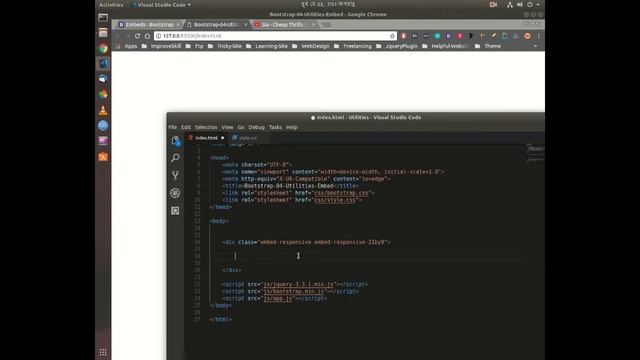640x360 pixels.
Task: Open the volume icon in top bar
Action: 520,5
